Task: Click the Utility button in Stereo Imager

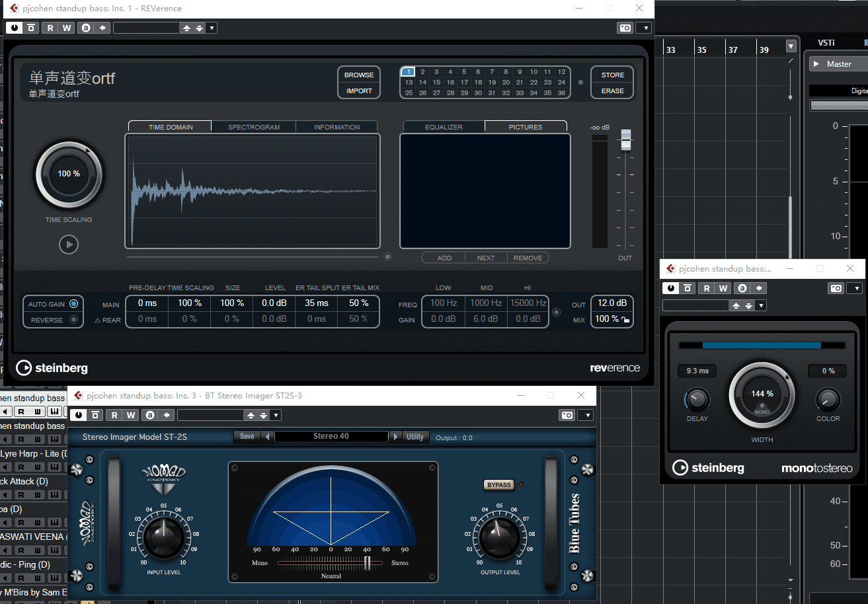Action: point(415,436)
